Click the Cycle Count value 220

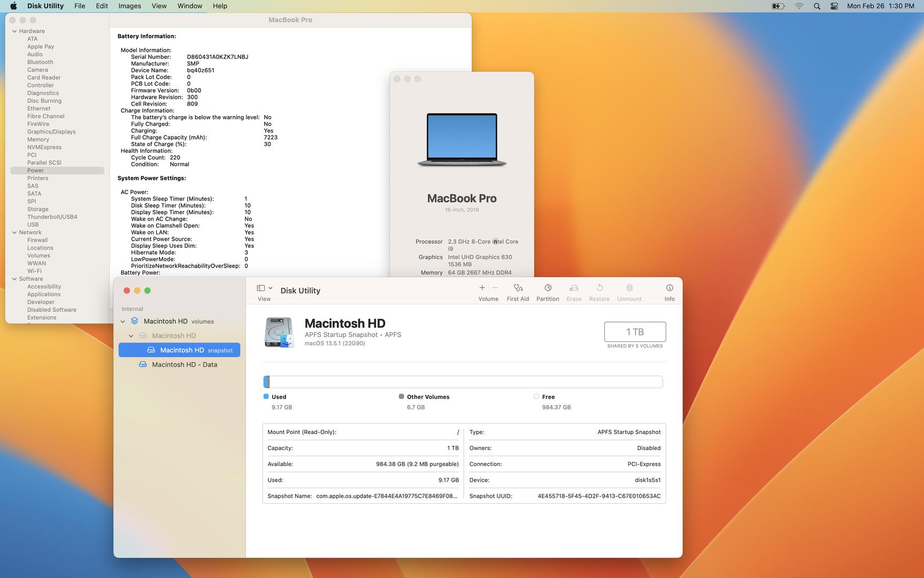[175, 157]
